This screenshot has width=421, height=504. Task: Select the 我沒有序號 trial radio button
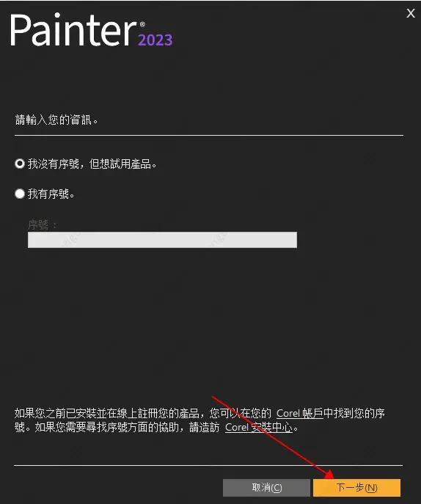[x=20, y=164]
